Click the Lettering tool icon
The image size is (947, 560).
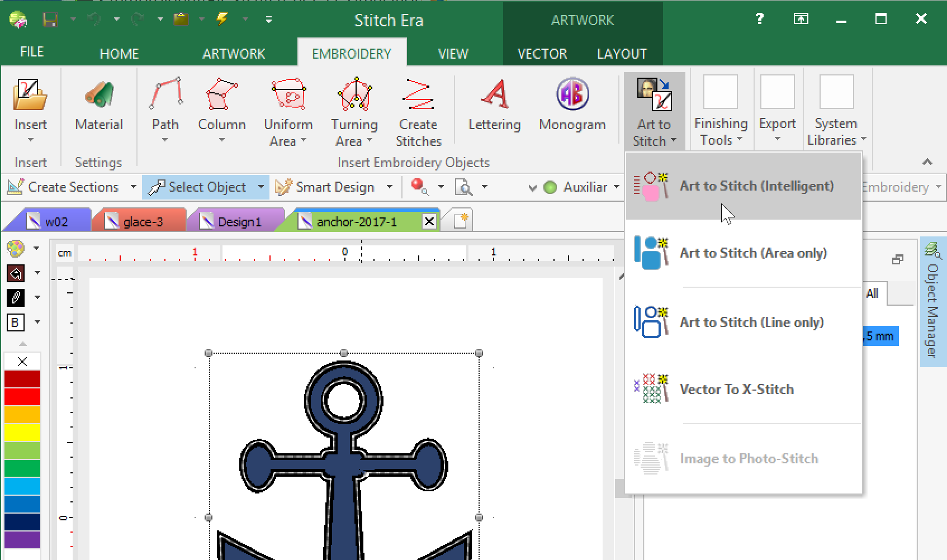click(x=494, y=95)
